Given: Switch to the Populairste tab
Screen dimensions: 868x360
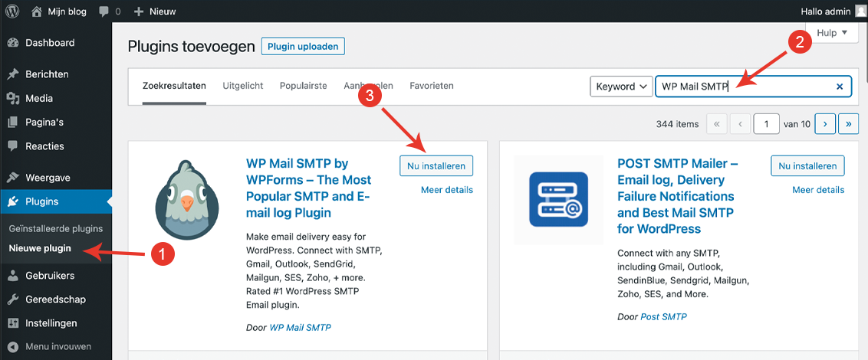Looking at the screenshot, I should 304,86.
